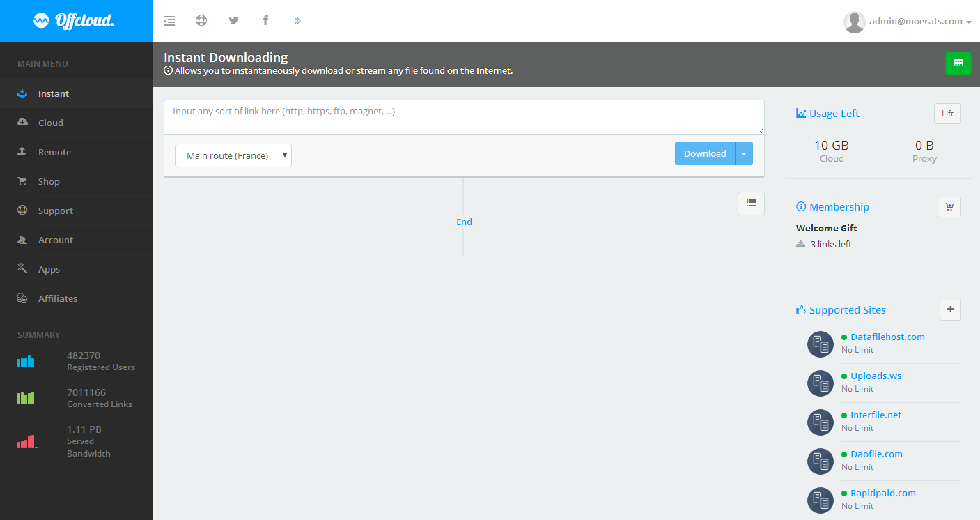Viewport: 980px width, 520px height.
Task: Open Cloud in the main menu
Action: tap(77, 123)
